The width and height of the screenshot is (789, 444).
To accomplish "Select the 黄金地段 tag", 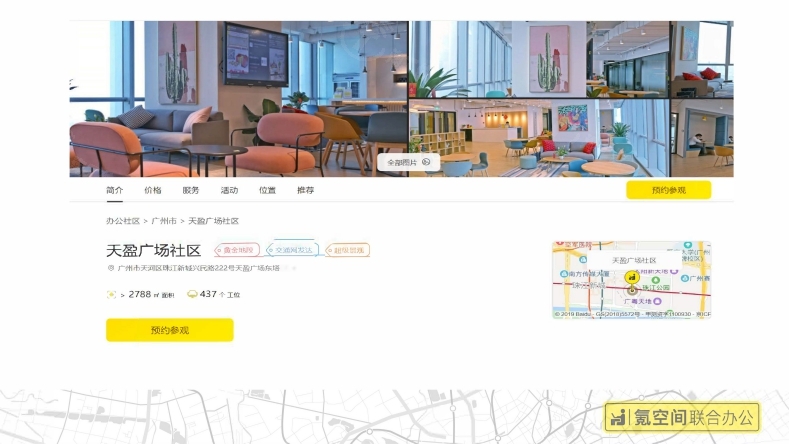I will 237,250.
